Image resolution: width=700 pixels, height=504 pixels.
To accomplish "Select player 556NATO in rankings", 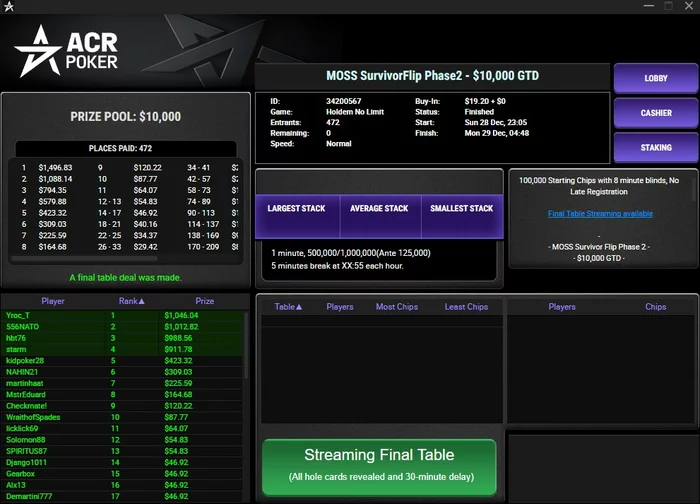I will point(122,326).
